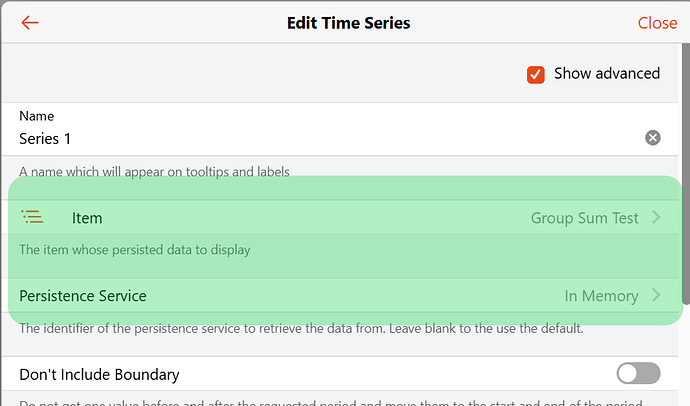
Task: Open the Group Sum Test item selection
Action: [x=584, y=218]
